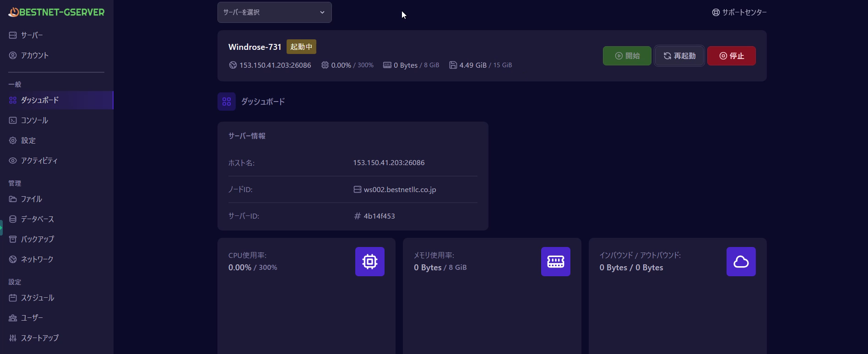This screenshot has height=354, width=868.
Task: Open the バックアップ page
Action: click(37, 239)
